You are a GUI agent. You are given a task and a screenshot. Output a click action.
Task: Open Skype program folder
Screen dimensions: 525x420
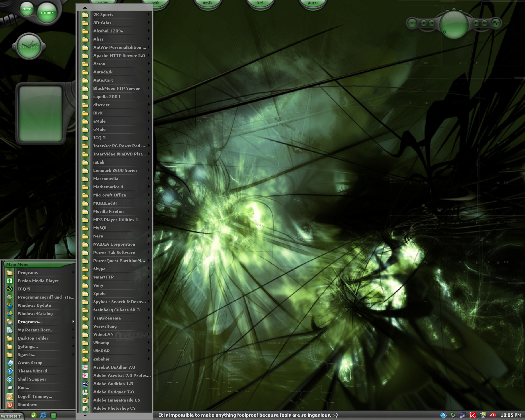coord(116,269)
